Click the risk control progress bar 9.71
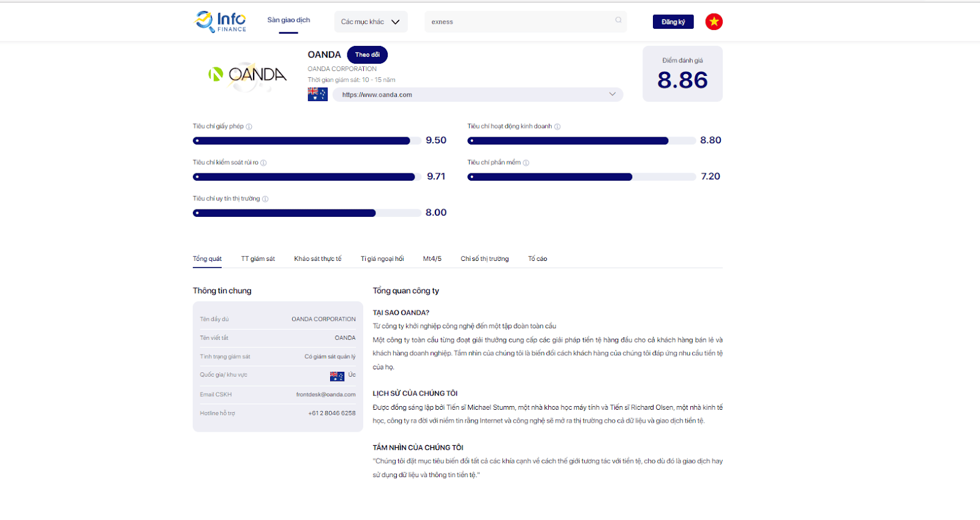The image size is (980, 520). point(307,177)
